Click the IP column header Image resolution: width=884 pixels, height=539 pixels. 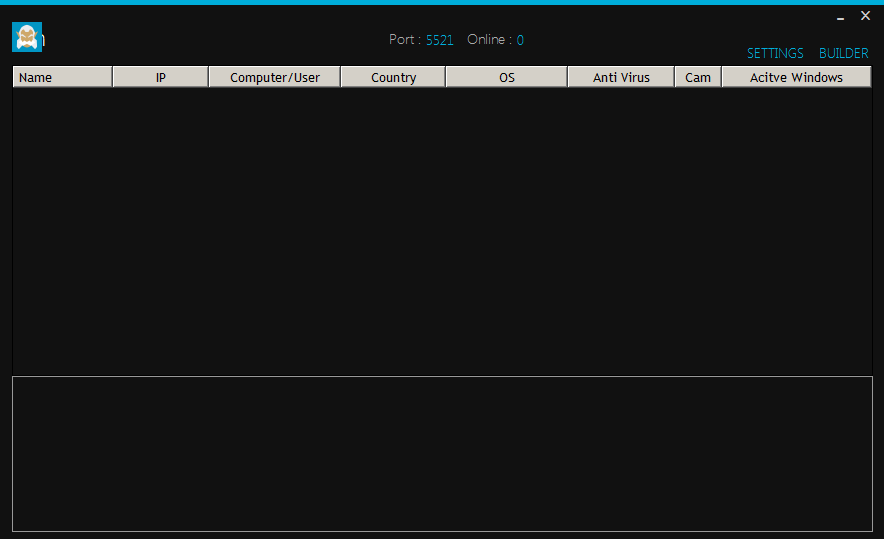tap(160, 77)
